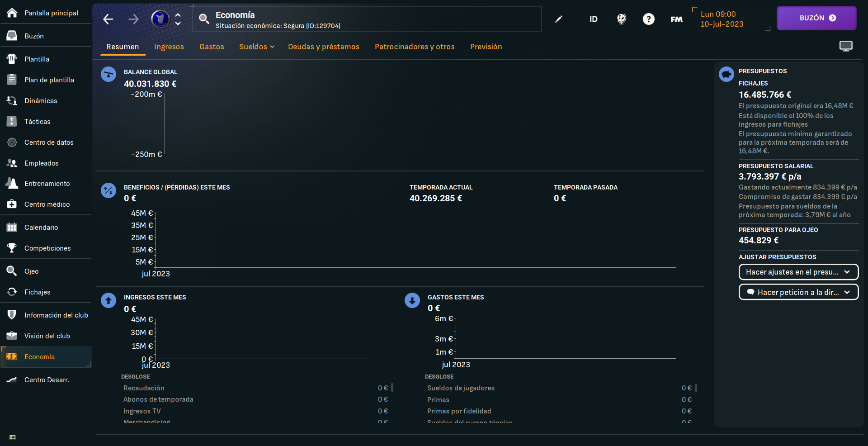This screenshot has height=446, width=868.
Task: Click the 3.793.397 € p/a salary budget
Action: click(x=770, y=176)
